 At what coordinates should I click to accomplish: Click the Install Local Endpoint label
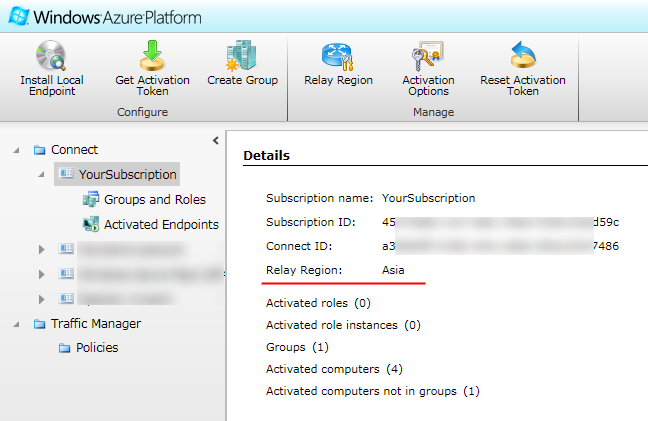tap(52, 86)
